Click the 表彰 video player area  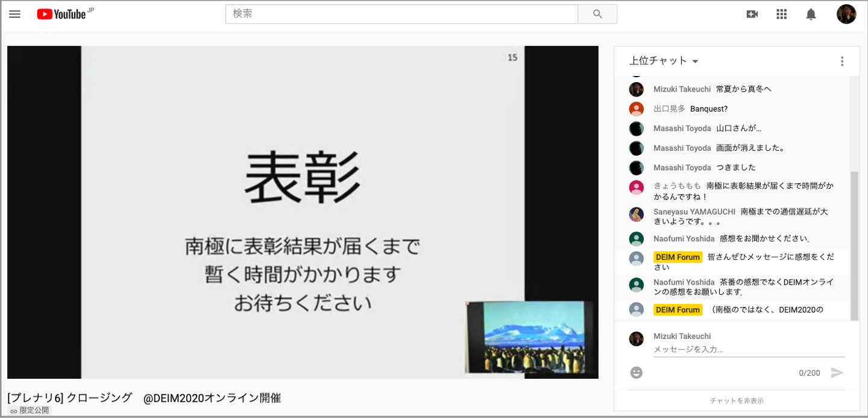(303, 212)
